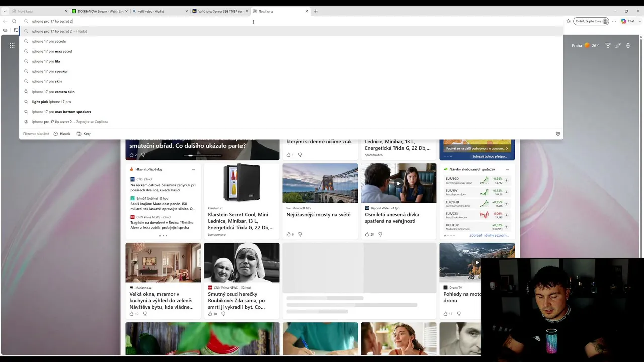
Task: Open 'Velká okna, mramor v kuchyni' article
Action: coord(162,301)
